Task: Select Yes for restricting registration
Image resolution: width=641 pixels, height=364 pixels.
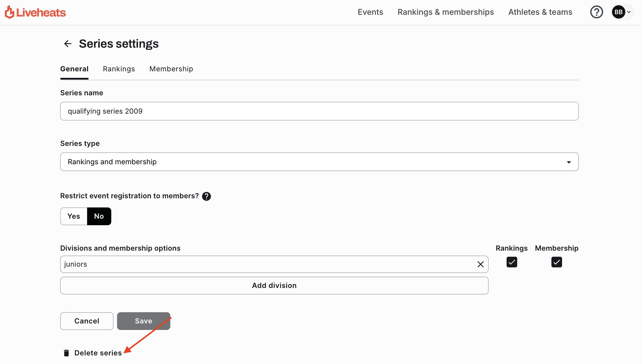Action: point(74,216)
